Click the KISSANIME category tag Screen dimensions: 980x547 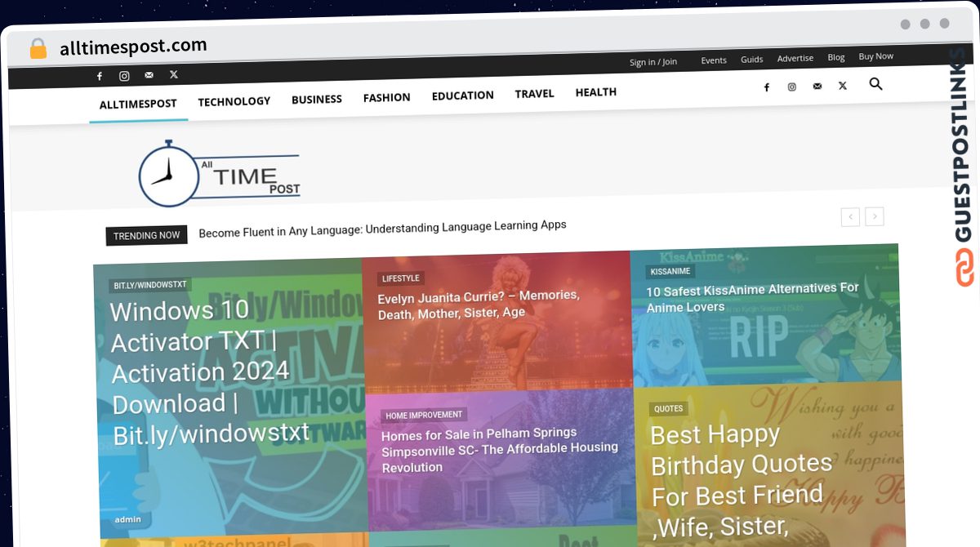coord(670,272)
